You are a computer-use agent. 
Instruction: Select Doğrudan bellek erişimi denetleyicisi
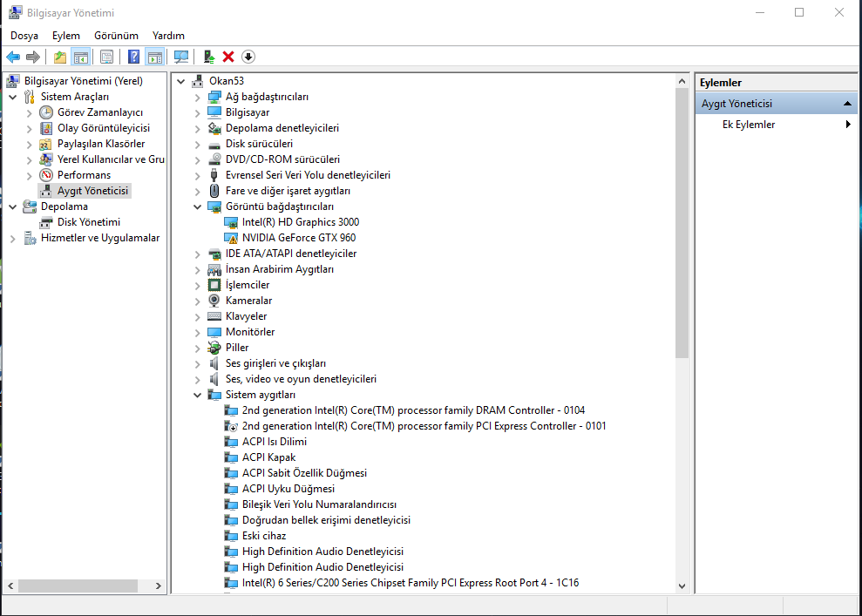click(327, 520)
